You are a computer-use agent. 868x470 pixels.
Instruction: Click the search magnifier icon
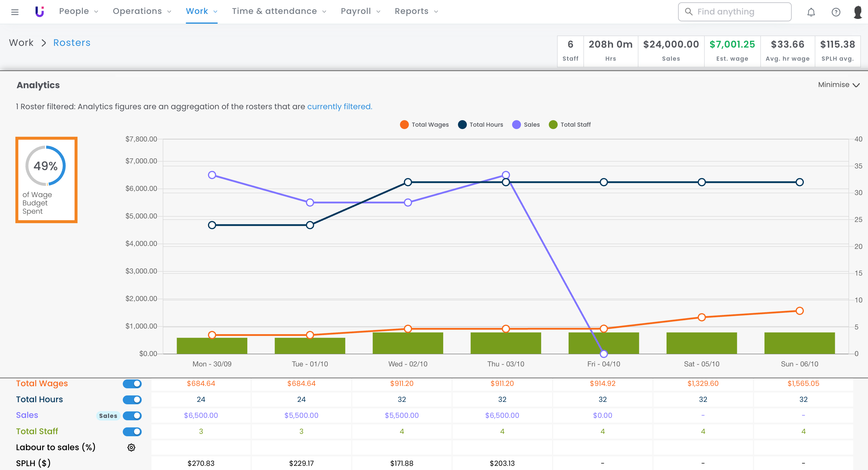coord(689,12)
